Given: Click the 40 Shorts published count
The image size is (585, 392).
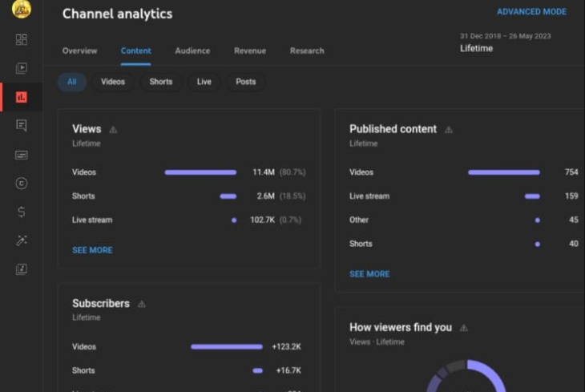Looking at the screenshot, I should [x=574, y=244].
